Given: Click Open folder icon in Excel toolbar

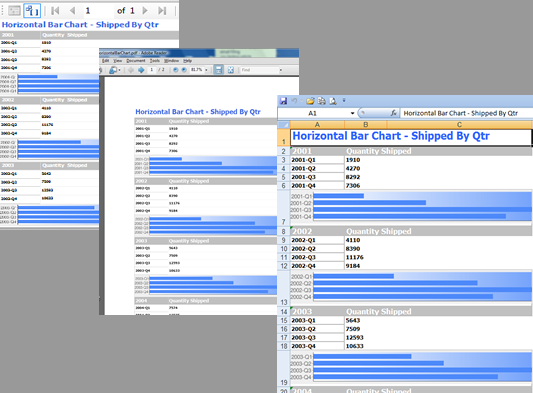Looking at the screenshot, I should pos(310,101).
